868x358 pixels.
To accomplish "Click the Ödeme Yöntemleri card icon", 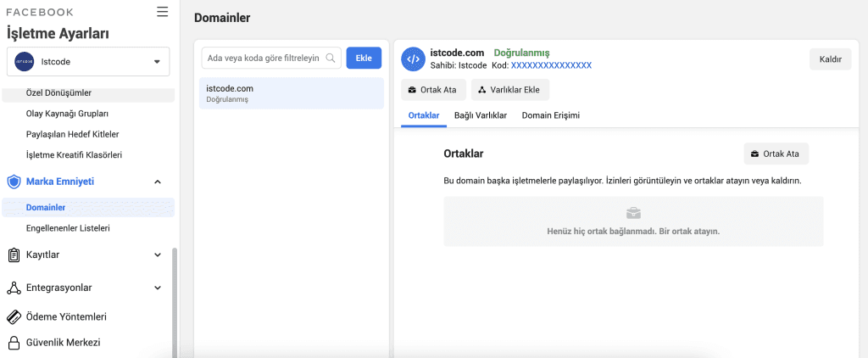I will 14,316.
